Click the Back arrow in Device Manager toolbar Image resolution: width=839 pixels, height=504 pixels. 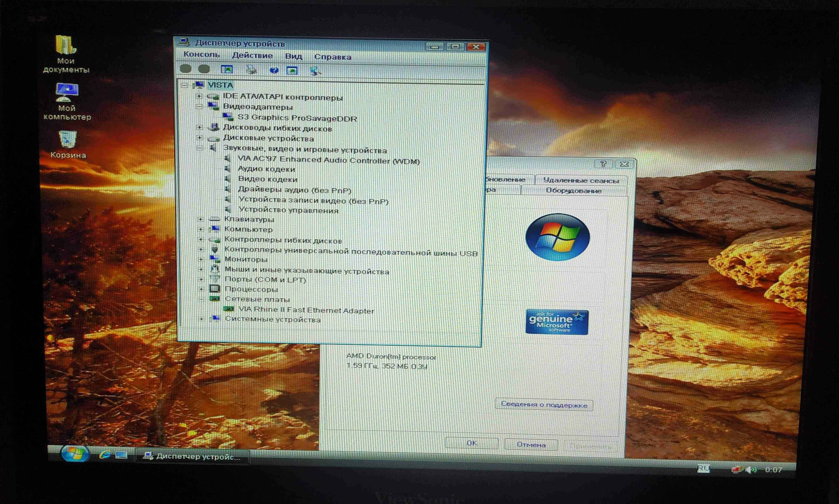click(185, 69)
